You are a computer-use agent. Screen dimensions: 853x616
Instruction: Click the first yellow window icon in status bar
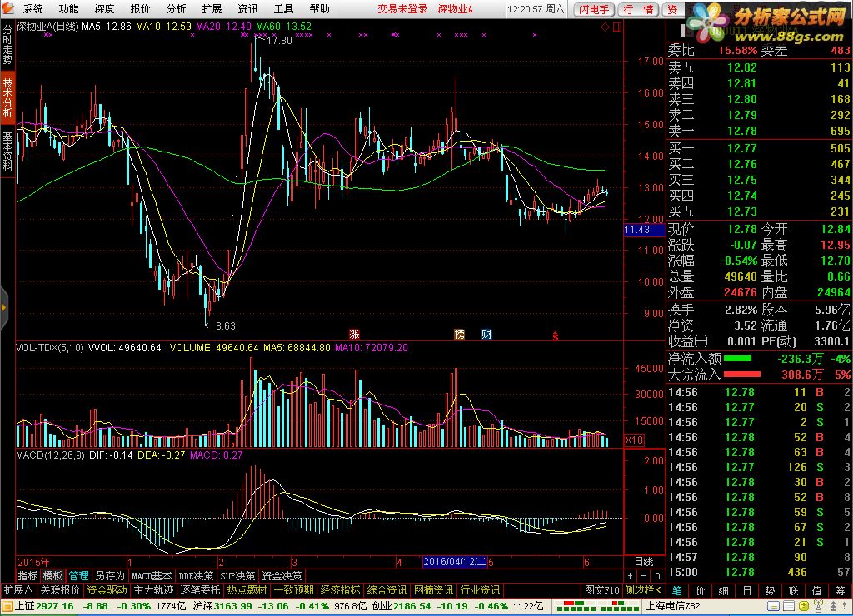[774, 606]
